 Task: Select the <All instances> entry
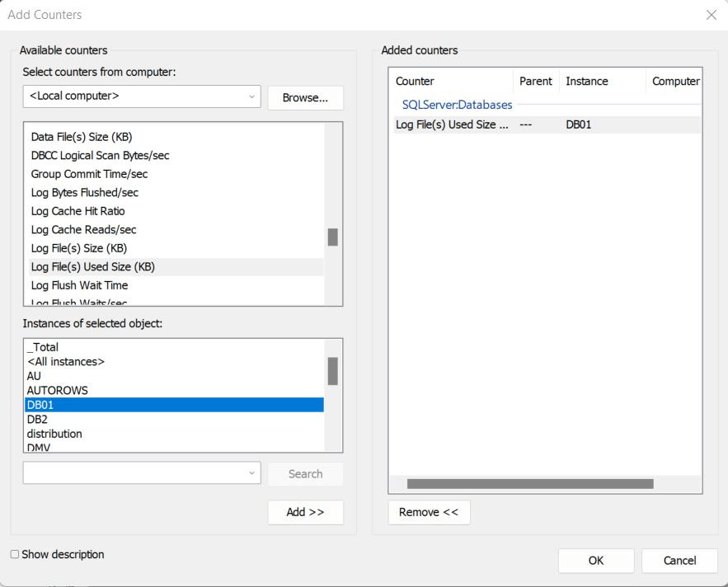pos(66,361)
